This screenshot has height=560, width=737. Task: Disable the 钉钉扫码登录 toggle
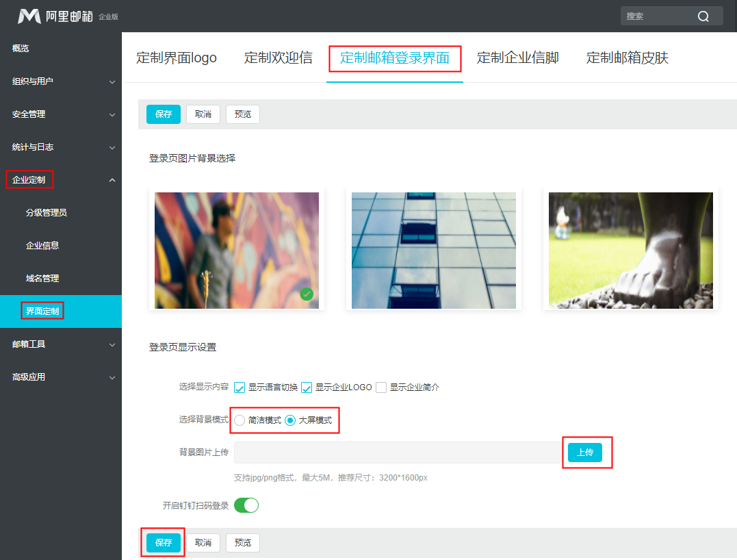pyautogui.click(x=246, y=505)
